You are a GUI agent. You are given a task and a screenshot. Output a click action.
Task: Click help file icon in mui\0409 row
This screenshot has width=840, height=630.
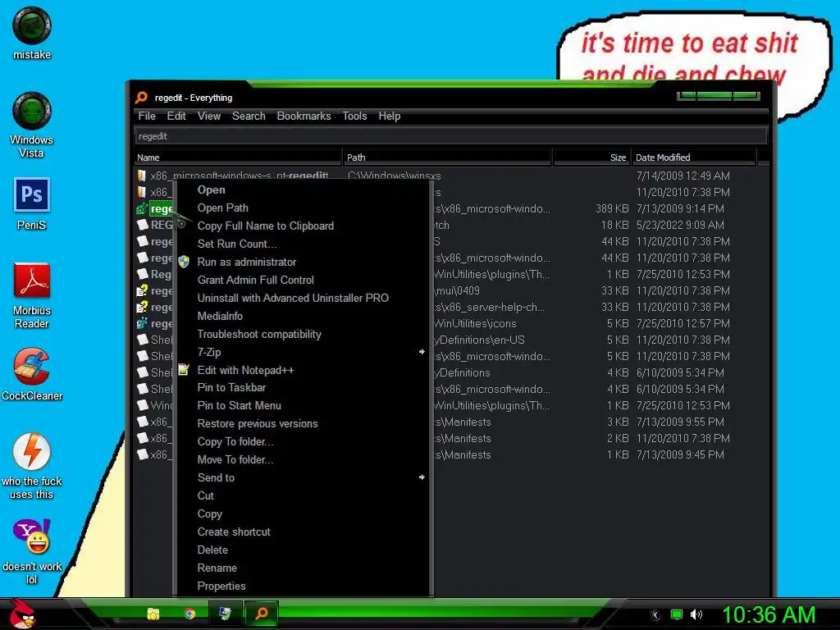[x=142, y=291]
